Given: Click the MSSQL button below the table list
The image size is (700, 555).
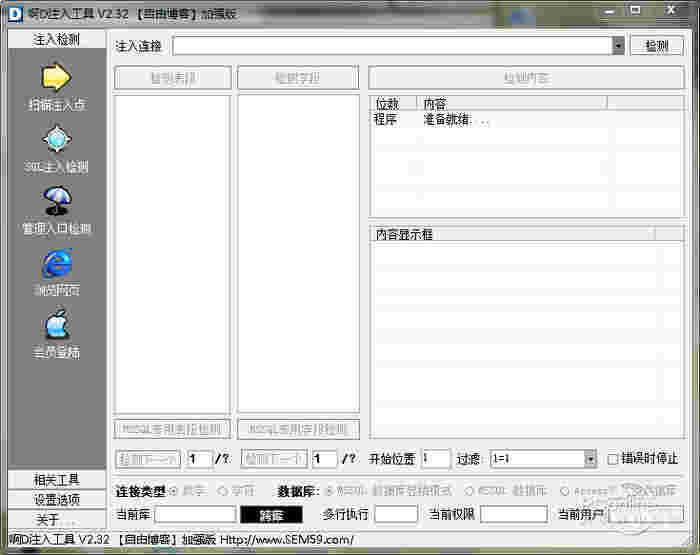Looking at the screenshot, I should pos(172,429).
